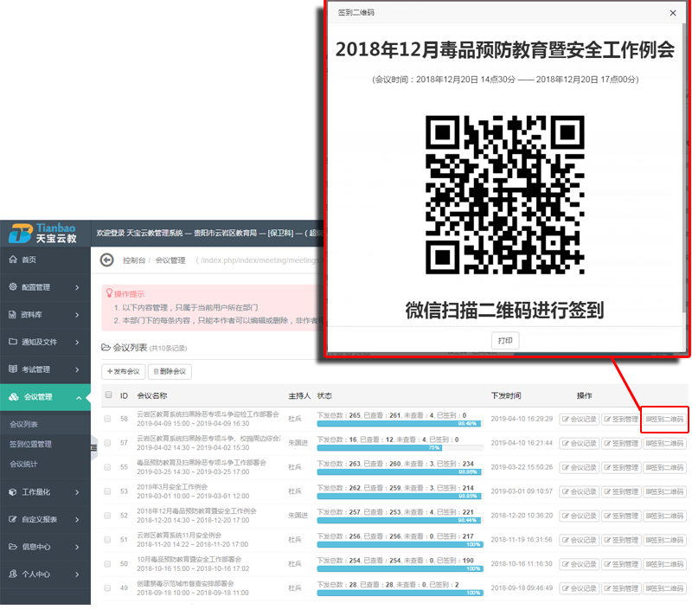Click the 删除会议 button
Image resolution: width=692 pixels, height=616 pixels.
[x=170, y=371]
